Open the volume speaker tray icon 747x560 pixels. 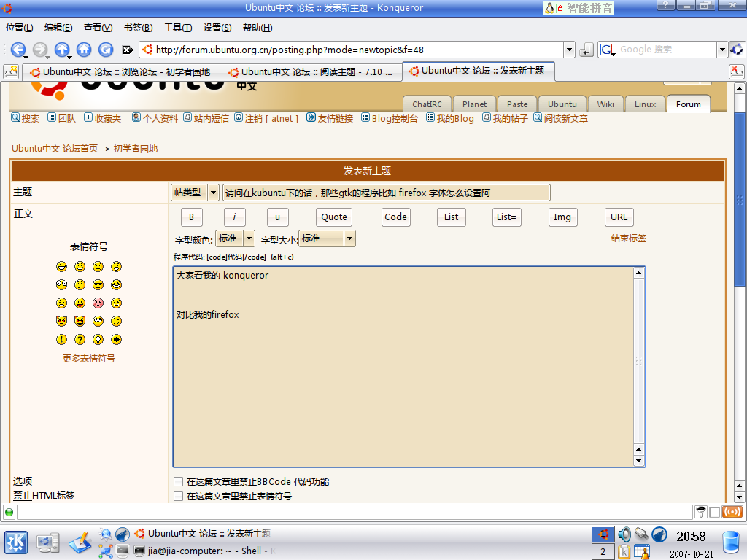coord(624,534)
